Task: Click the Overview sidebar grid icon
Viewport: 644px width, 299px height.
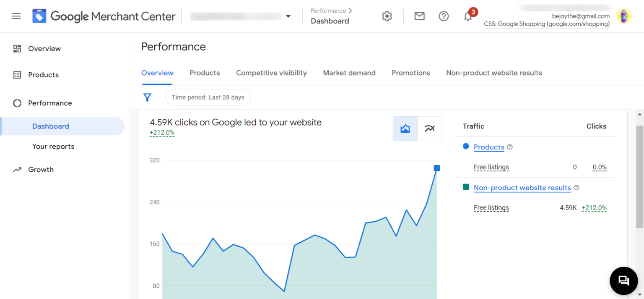Action: (x=17, y=49)
